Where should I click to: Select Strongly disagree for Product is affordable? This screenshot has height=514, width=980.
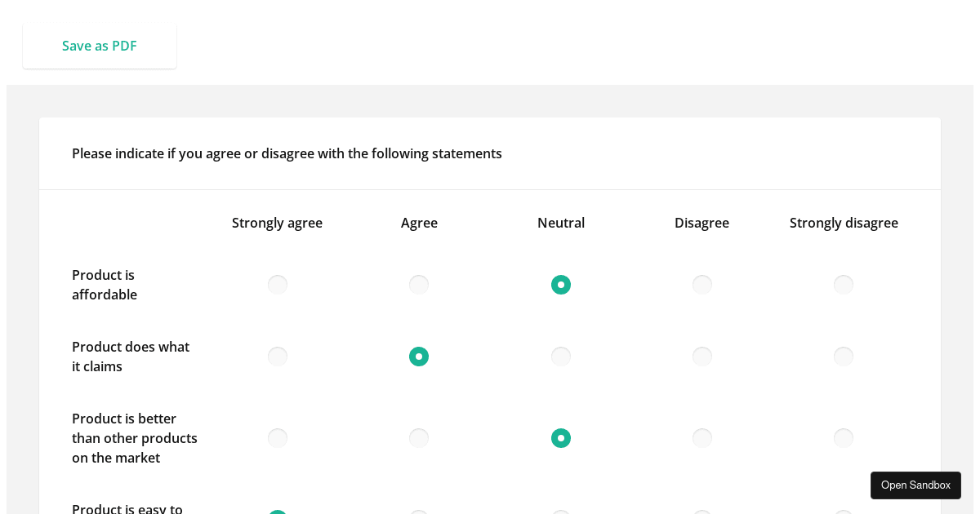844,285
